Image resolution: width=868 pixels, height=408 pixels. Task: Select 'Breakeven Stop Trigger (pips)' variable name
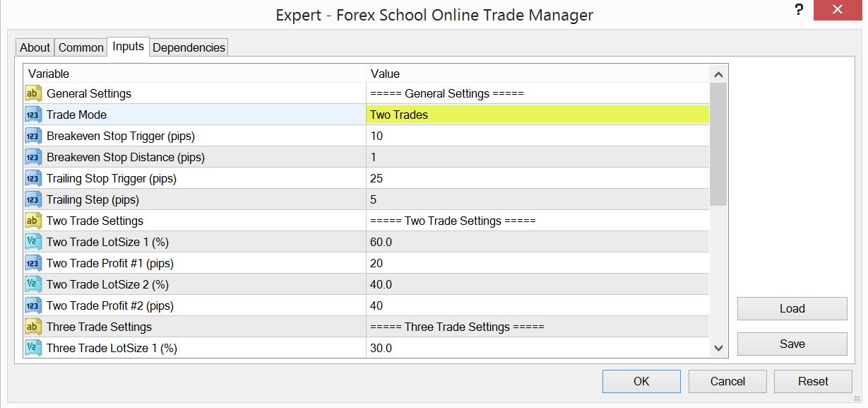point(121,136)
